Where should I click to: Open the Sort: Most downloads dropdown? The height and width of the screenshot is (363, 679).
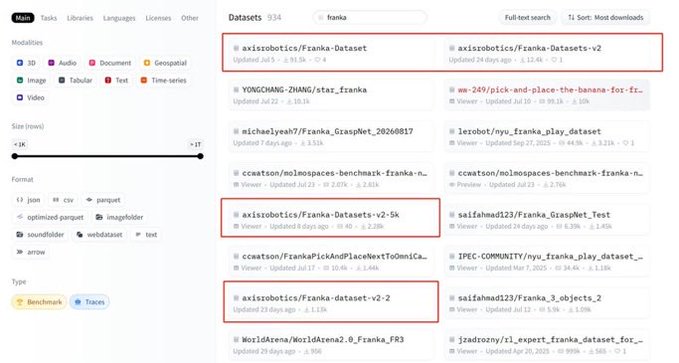coord(605,17)
